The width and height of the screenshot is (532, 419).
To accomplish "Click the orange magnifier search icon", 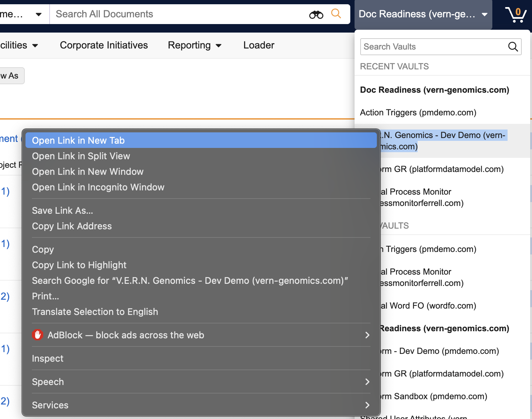I will [x=336, y=14].
